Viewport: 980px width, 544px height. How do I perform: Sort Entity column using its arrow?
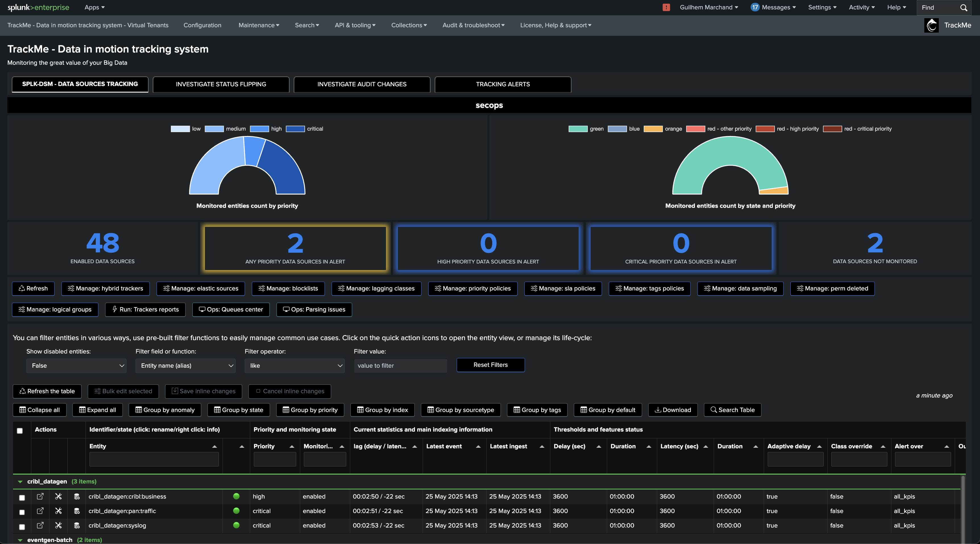point(215,446)
